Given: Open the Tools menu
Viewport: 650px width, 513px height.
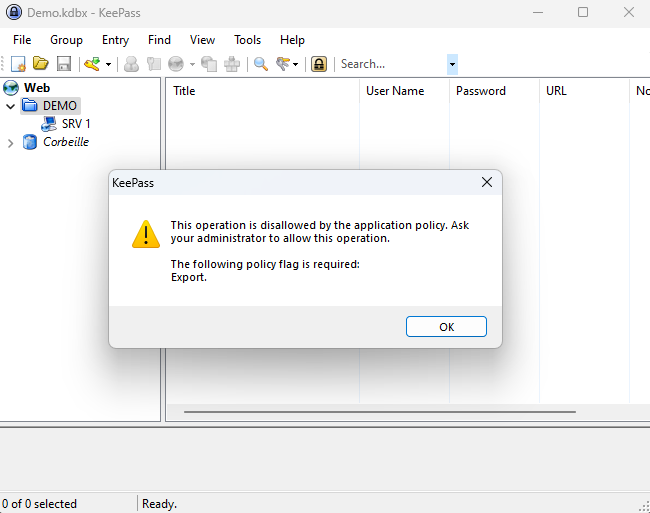Looking at the screenshot, I should click(x=247, y=40).
